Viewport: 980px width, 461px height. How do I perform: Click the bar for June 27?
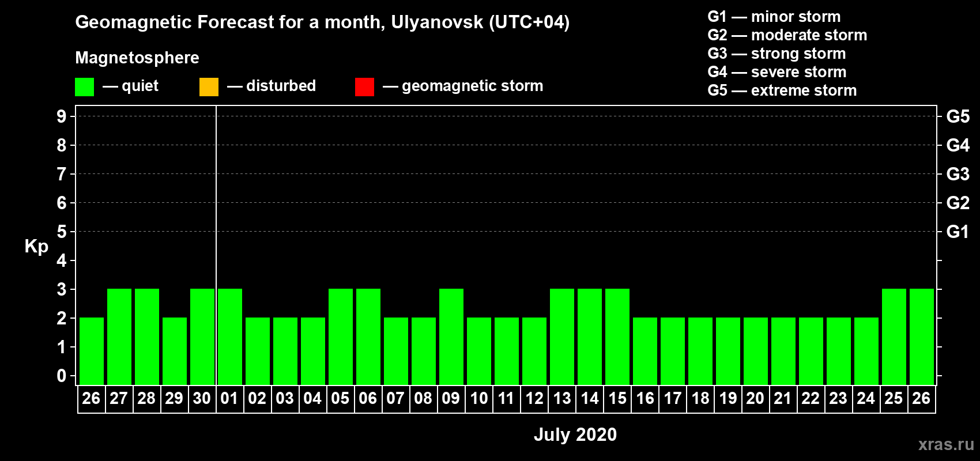click(119, 337)
